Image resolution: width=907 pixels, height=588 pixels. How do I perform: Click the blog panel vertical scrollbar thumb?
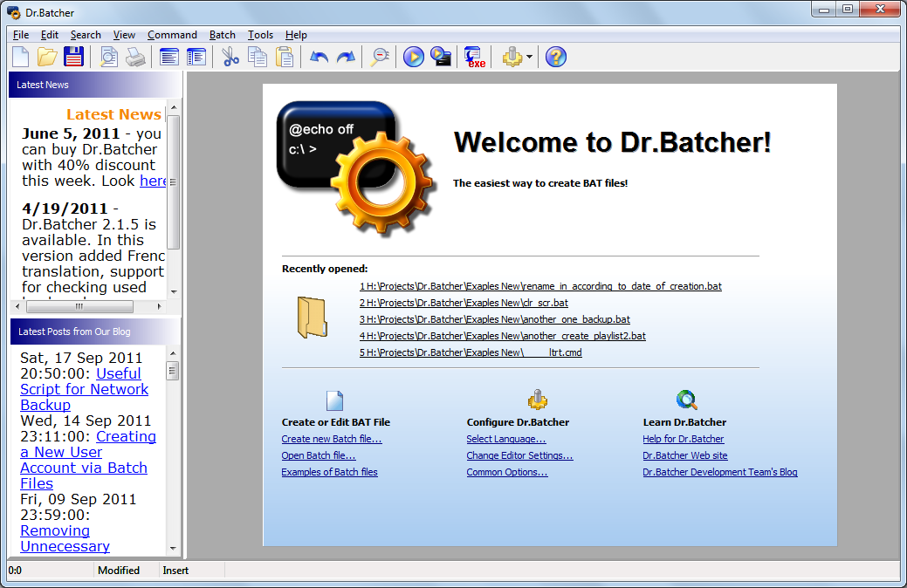click(172, 371)
